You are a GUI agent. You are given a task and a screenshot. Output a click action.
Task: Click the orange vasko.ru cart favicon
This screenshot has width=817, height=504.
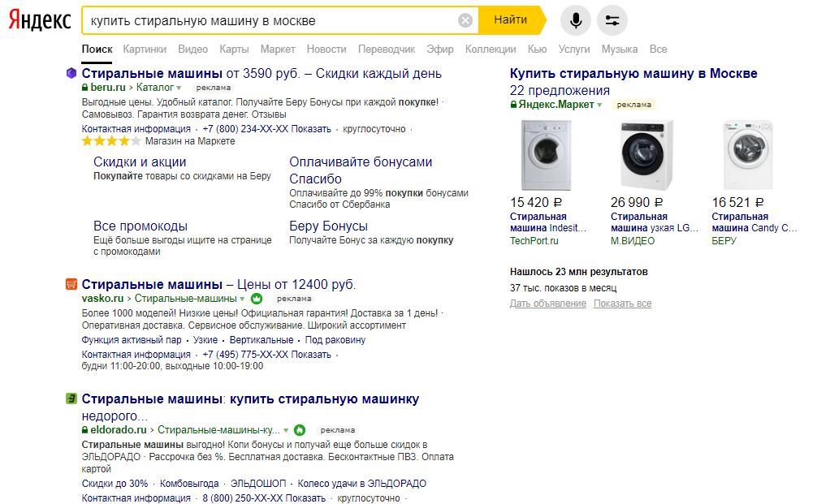71,284
